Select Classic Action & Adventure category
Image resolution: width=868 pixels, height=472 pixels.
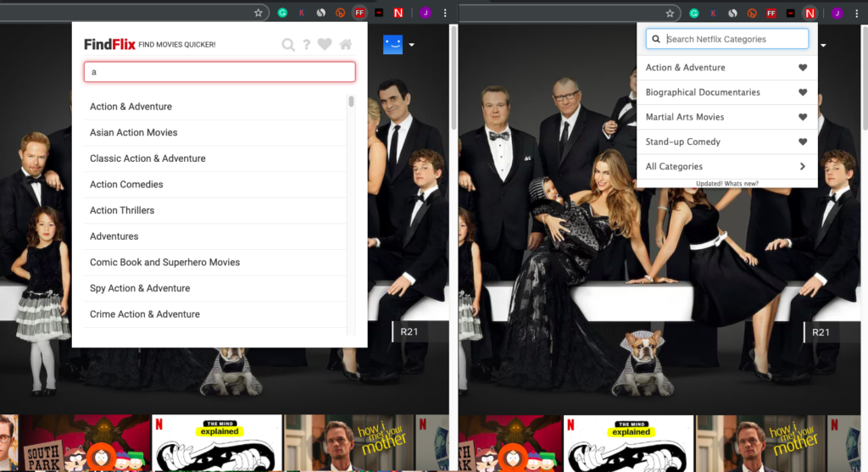click(215, 158)
